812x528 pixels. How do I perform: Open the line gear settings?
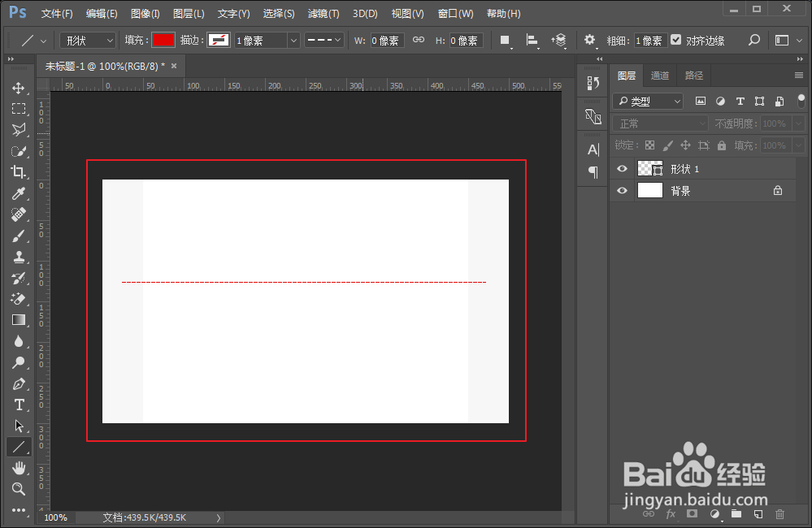[589, 41]
